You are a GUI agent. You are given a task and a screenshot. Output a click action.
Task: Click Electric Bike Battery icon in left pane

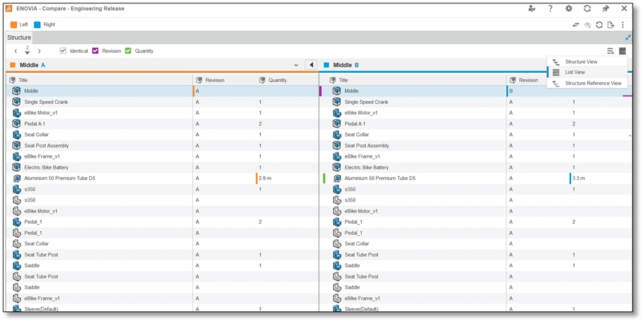pos(16,167)
